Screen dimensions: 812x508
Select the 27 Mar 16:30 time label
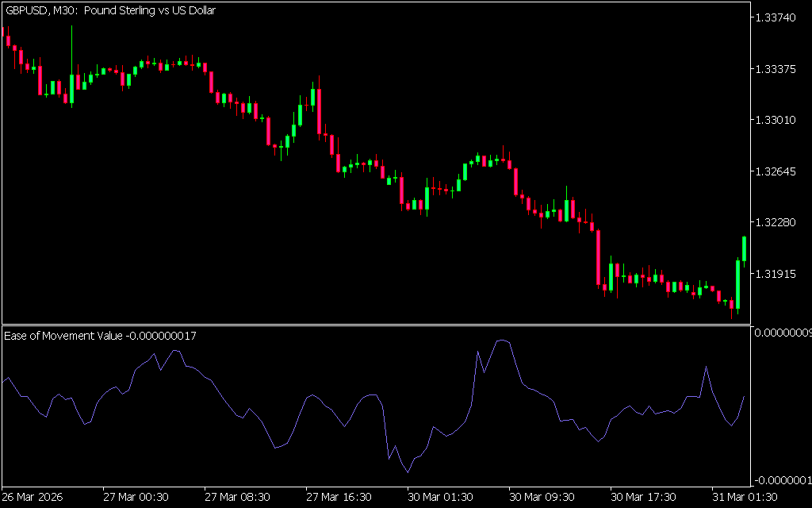tap(339, 498)
